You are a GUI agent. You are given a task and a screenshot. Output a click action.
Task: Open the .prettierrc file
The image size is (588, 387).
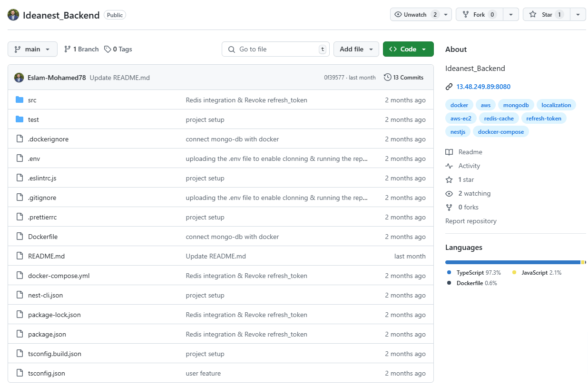42,217
